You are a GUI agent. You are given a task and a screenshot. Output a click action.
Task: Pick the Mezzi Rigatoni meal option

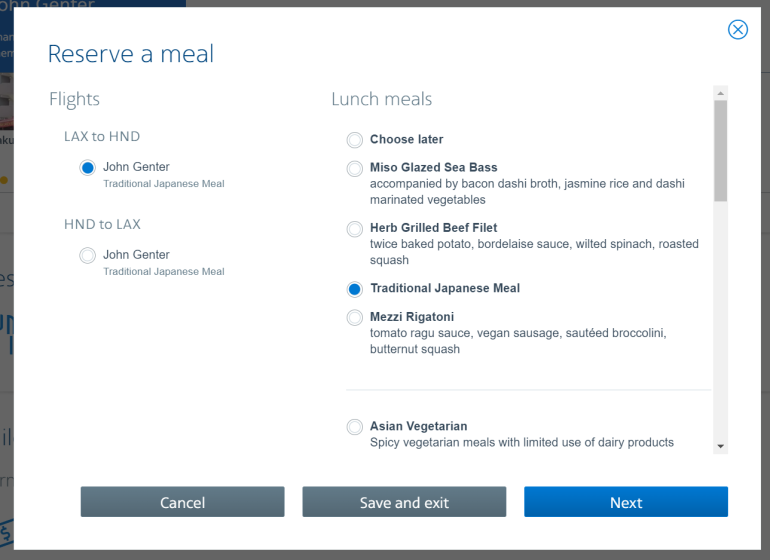(x=355, y=318)
